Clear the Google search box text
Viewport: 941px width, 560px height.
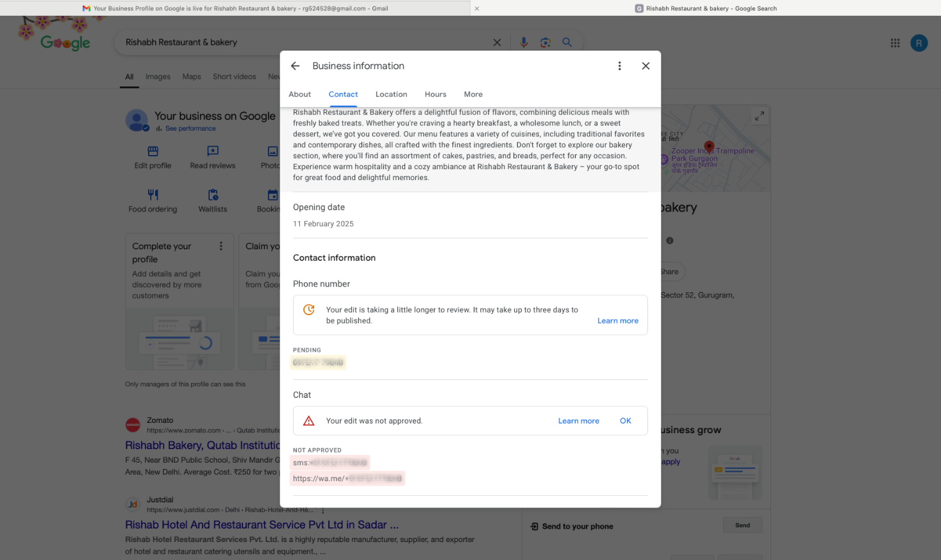[497, 42]
